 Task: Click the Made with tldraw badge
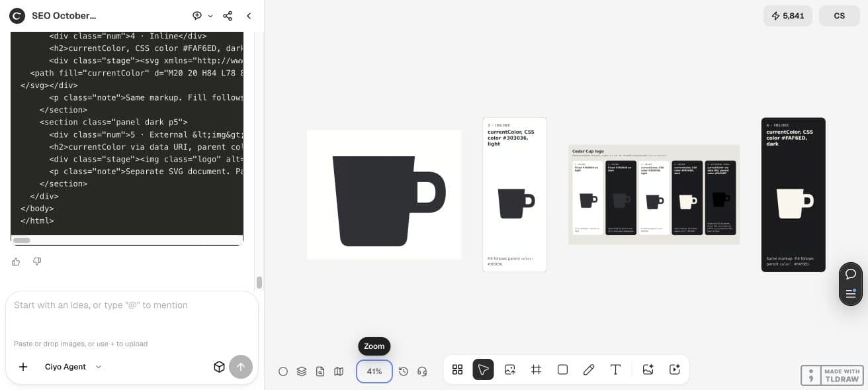(x=832, y=375)
